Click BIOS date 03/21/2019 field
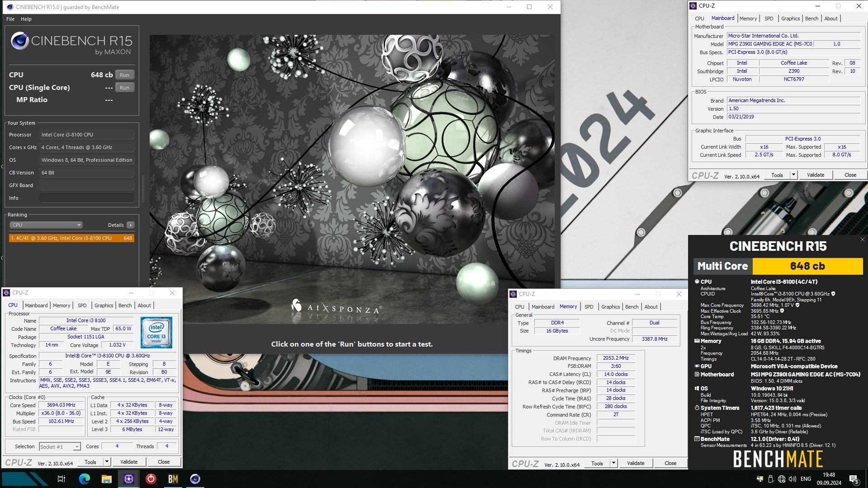The height and width of the screenshot is (488, 868). (793, 117)
